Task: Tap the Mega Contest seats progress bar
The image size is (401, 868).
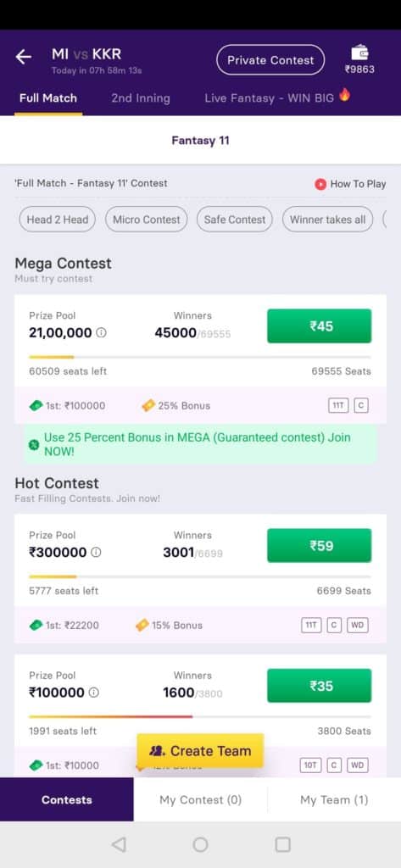Action: (200, 357)
